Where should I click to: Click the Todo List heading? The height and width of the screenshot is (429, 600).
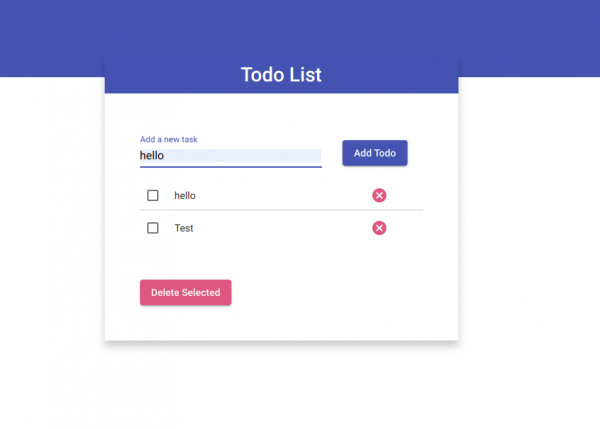[281, 75]
